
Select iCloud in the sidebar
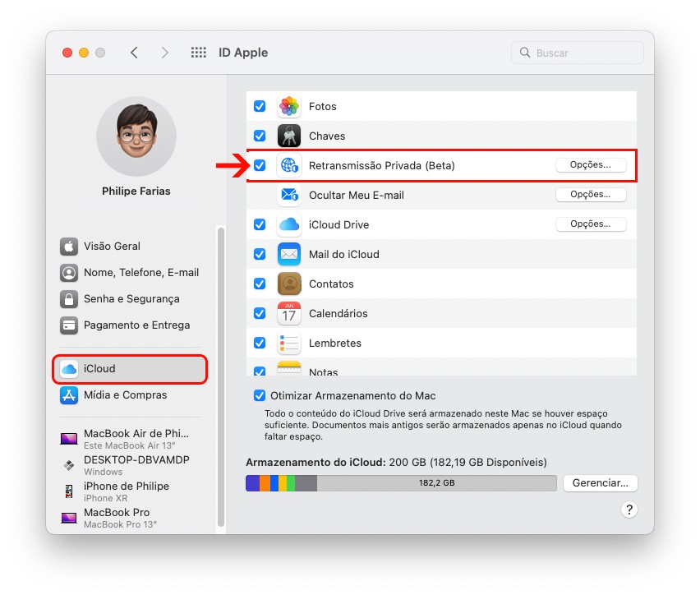coord(130,369)
